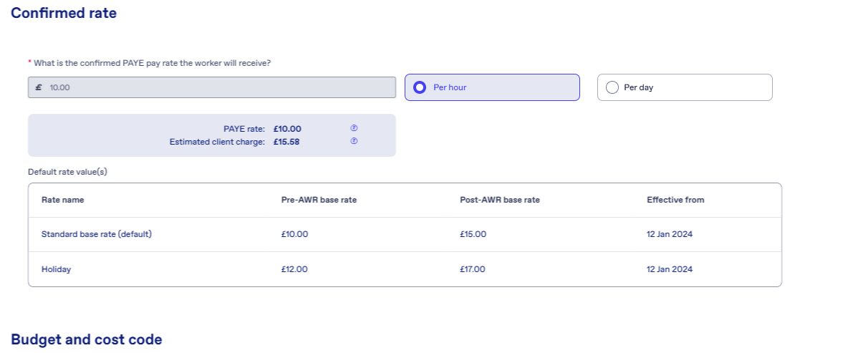868x353 pixels.
Task: Click the help icon beside PAYE rate
Action: click(x=354, y=128)
